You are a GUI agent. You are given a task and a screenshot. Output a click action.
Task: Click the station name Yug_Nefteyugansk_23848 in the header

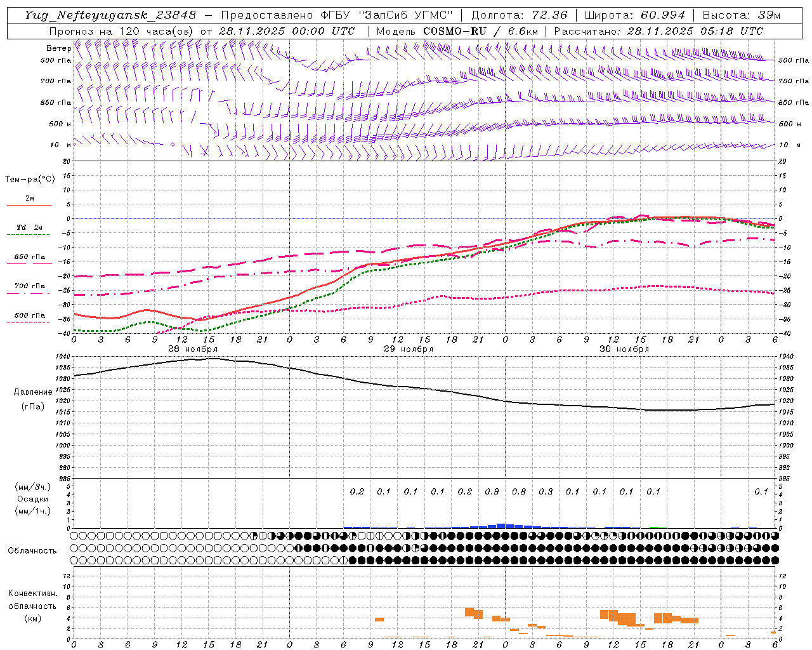110,15
